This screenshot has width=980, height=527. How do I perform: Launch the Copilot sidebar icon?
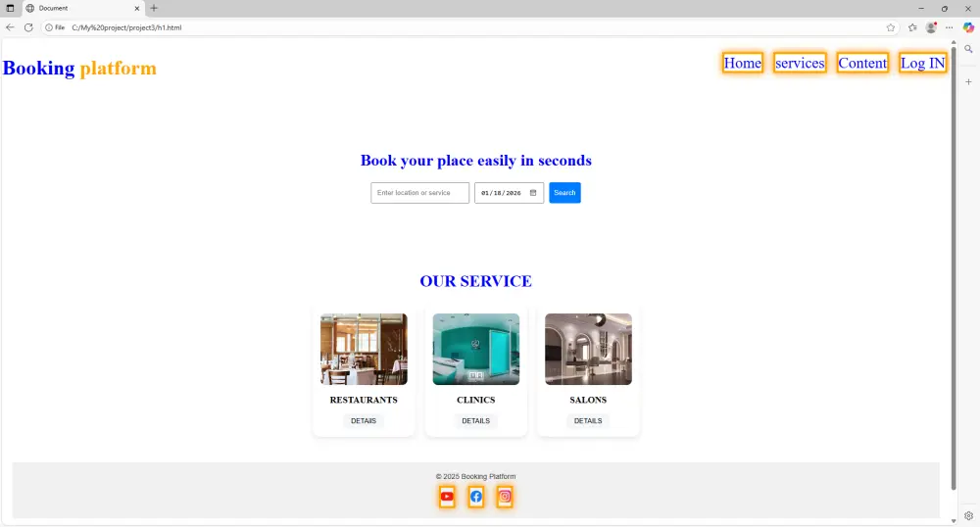[968, 27]
